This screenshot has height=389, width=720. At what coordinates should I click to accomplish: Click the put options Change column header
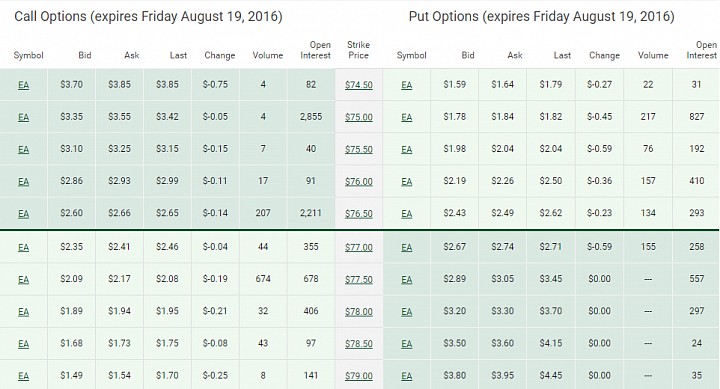(x=604, y=55)
